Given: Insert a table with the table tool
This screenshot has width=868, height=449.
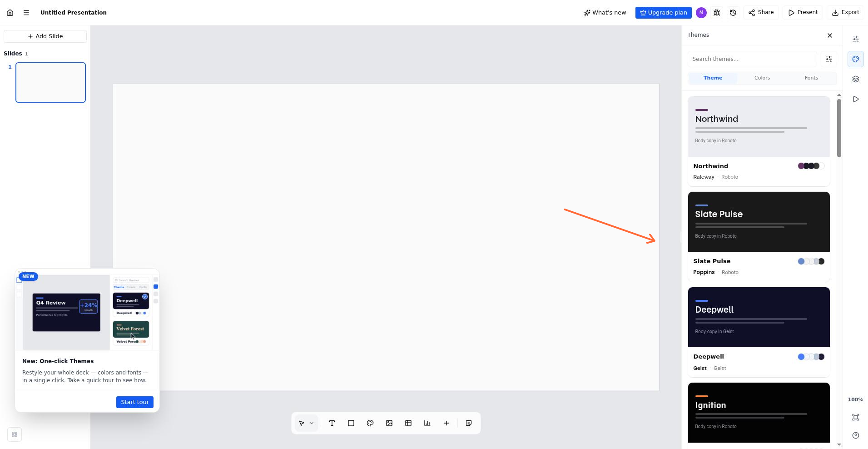Looking at the screenshot, I should pyautogui.click(x=408, y=423).
